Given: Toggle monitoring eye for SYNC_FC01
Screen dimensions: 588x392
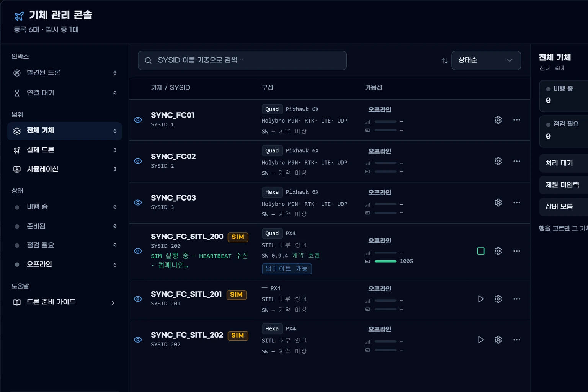Looking at the screenshot, I should 138,120.
